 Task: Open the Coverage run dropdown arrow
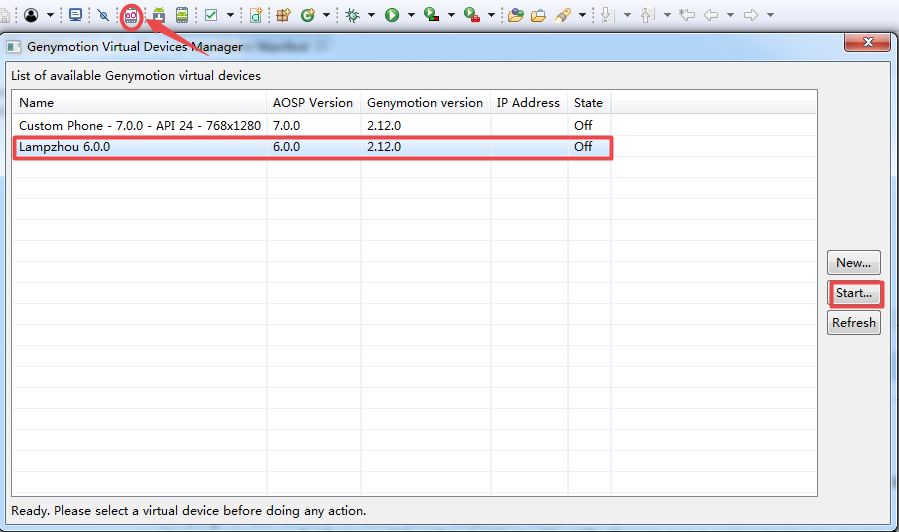[451, 15]
